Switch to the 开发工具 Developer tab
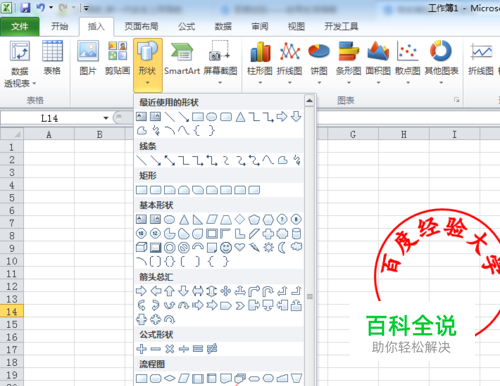The width and height of the screenshot is (500, 386). [341, 26]
